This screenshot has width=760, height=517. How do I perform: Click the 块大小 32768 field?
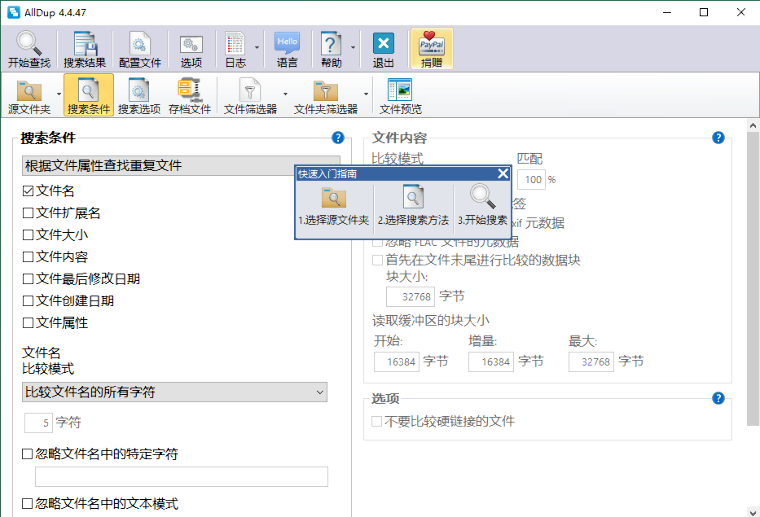coord(410,297)
